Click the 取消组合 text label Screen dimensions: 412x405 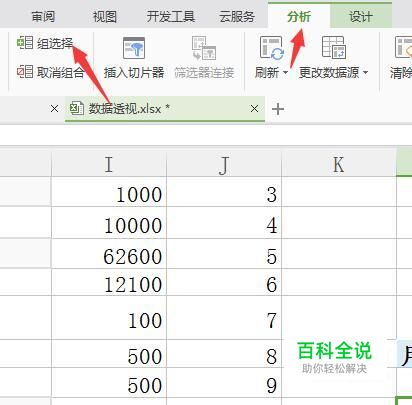pos(60,72)
